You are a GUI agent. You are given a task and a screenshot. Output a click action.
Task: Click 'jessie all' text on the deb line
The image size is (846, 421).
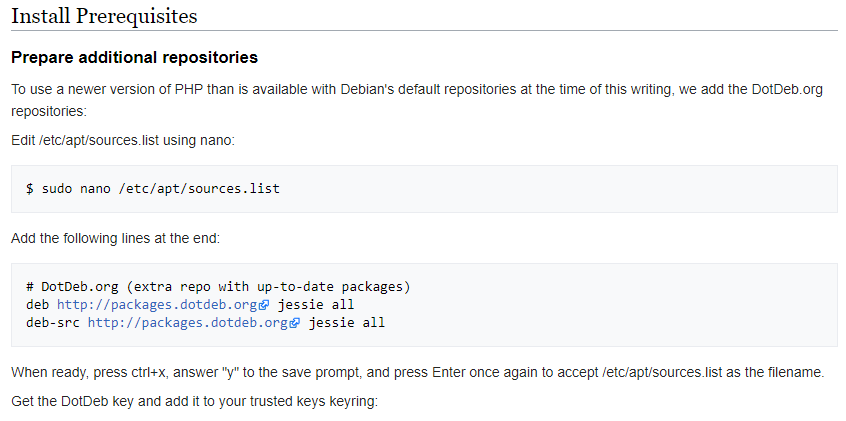pyautogui.click(x=316, y=304)
